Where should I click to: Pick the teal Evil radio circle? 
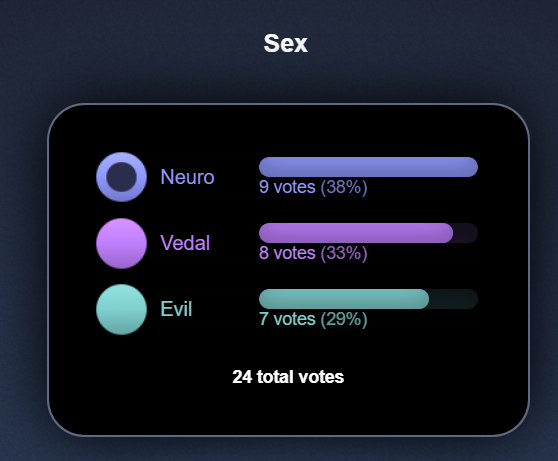(121, 309)
